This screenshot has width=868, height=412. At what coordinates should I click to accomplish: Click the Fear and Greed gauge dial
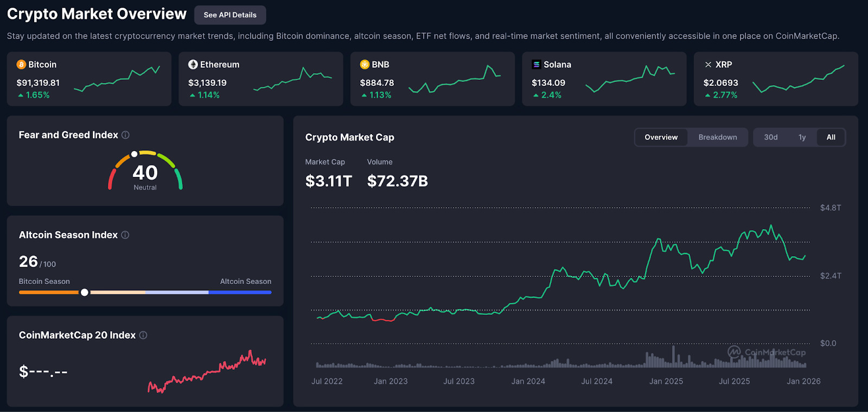(145, 171)
